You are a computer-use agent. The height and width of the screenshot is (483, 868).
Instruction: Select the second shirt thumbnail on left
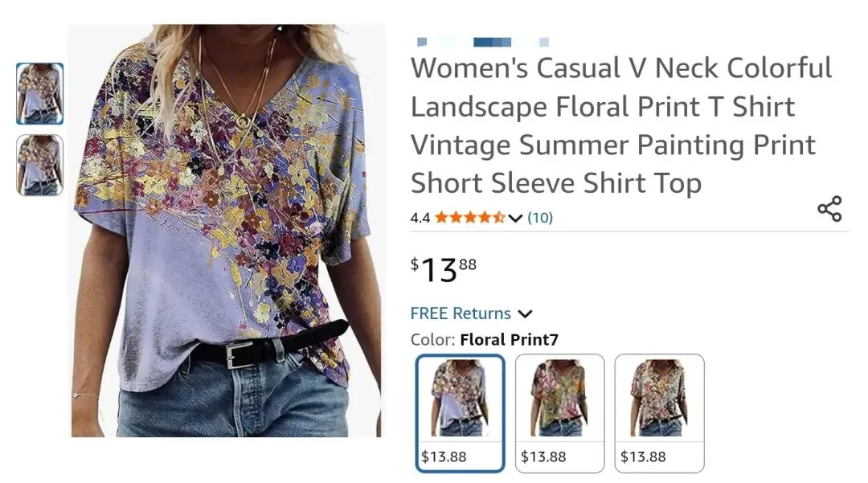point(40,165)
